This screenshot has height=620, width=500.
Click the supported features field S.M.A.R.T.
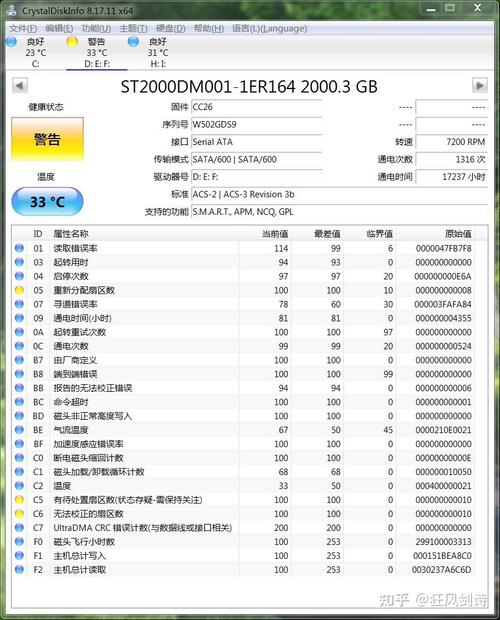pos(339,212)
